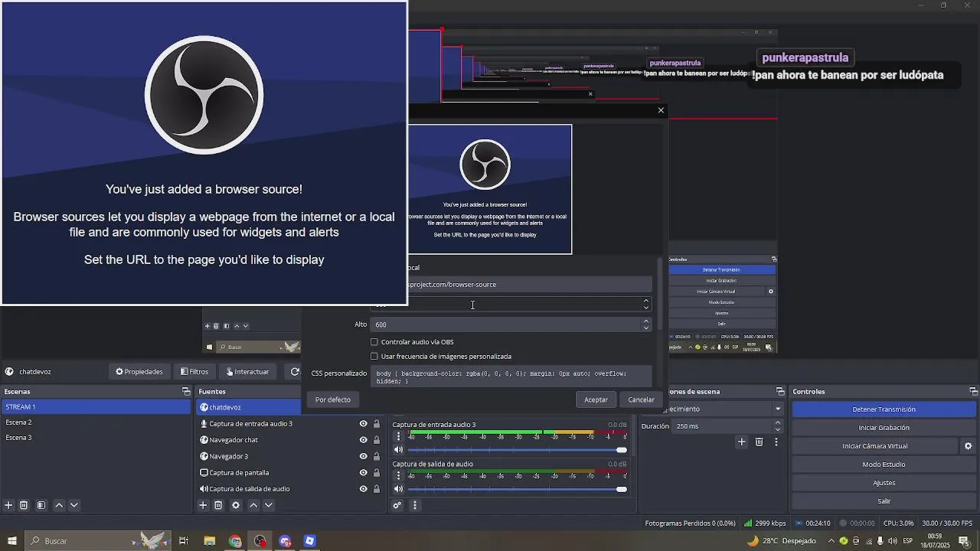This screenshot has height=551, width=980.
Task: Delete scene transition with trash icon
Action: coord(759,442)
